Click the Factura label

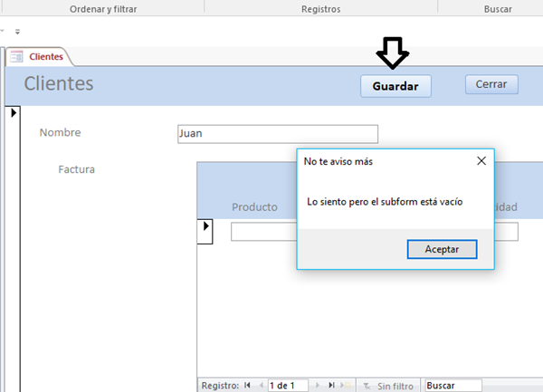77,169
